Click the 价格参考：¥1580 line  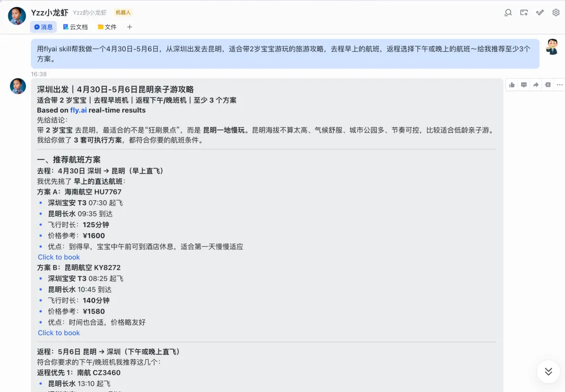pos(76,312)
